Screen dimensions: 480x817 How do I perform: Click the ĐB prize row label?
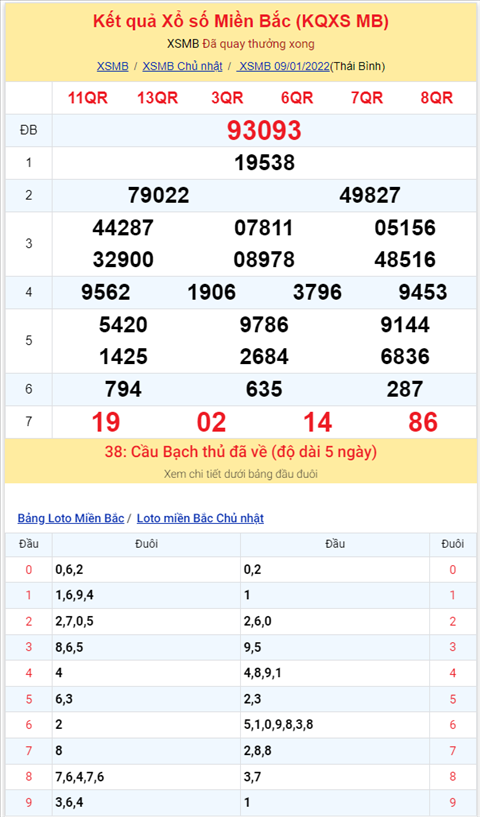[x=29, y=130]
